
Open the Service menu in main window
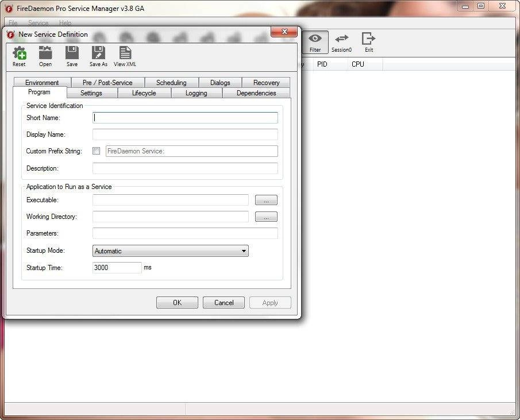tap(38, 22)
